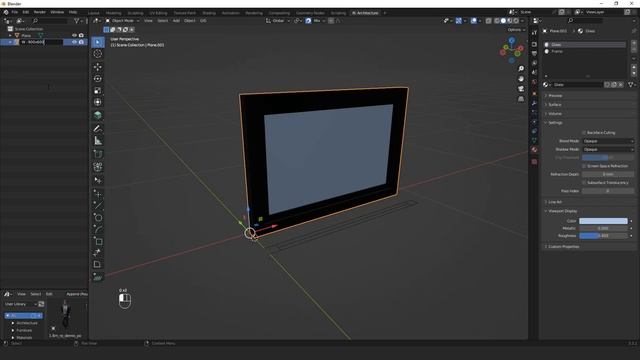Toggle viewport gizmos button
The width and height of the screenshot is (640, 360).
click(x=458, y=20)
